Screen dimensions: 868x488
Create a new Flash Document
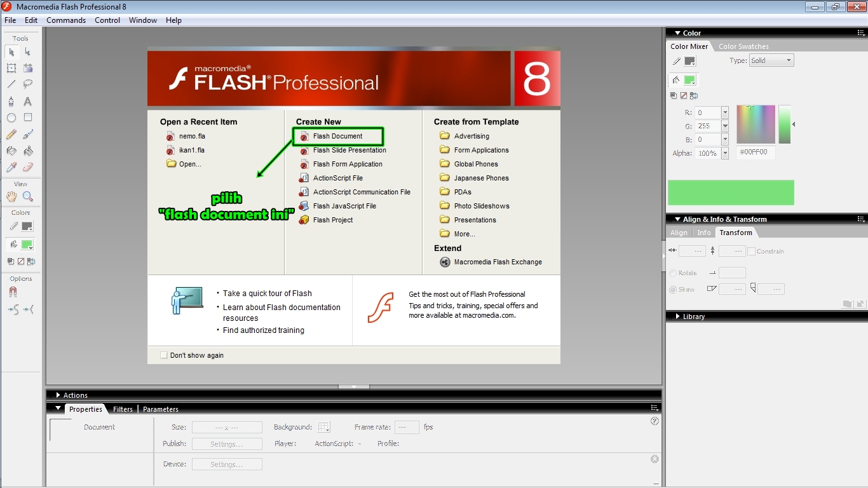[337, 136]
